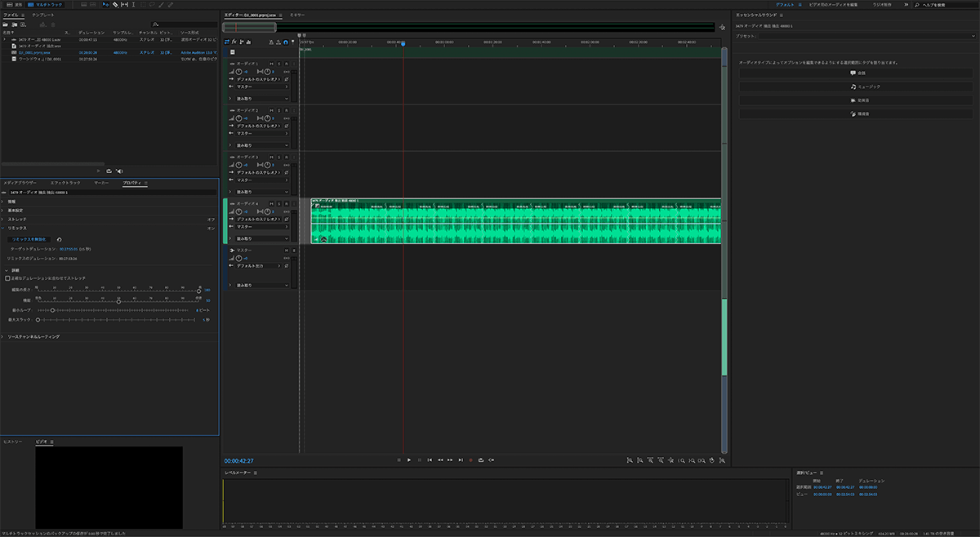The width and height of the screenshot is (980, 537).
Task: Switch to the エフェクトラック tab
Action: (65, 183)
